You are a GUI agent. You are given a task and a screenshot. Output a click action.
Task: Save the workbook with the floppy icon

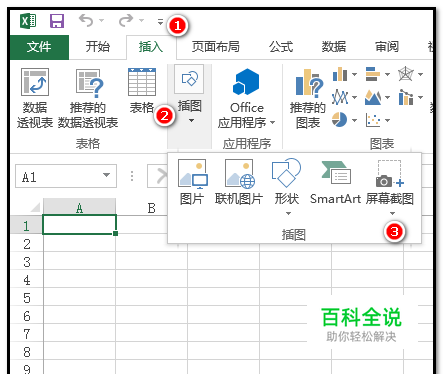pos(57,21)
